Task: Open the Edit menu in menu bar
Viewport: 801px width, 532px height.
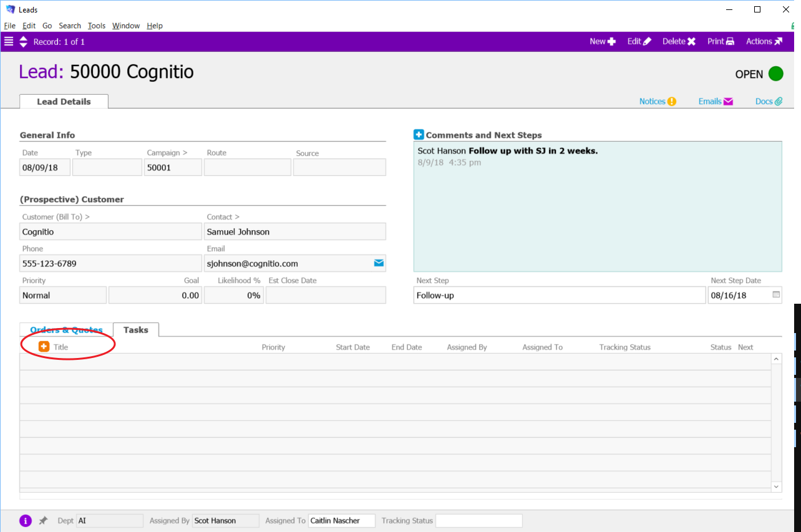Action: click(29, 26)
